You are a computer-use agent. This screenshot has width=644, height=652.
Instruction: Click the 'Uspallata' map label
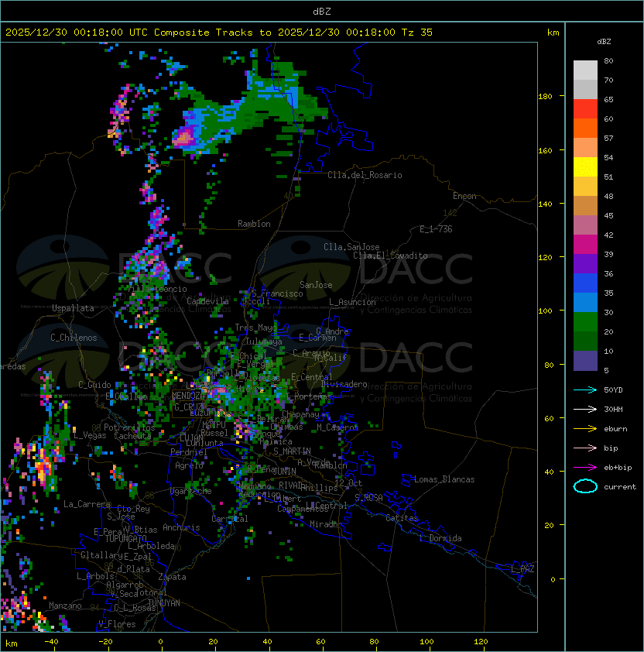(73, 308)
